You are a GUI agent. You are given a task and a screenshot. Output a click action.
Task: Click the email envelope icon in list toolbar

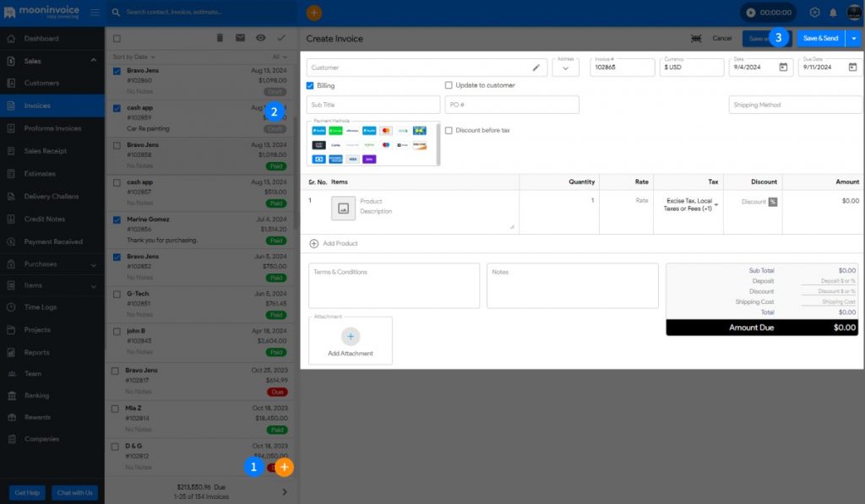click(x=239, y=37)
